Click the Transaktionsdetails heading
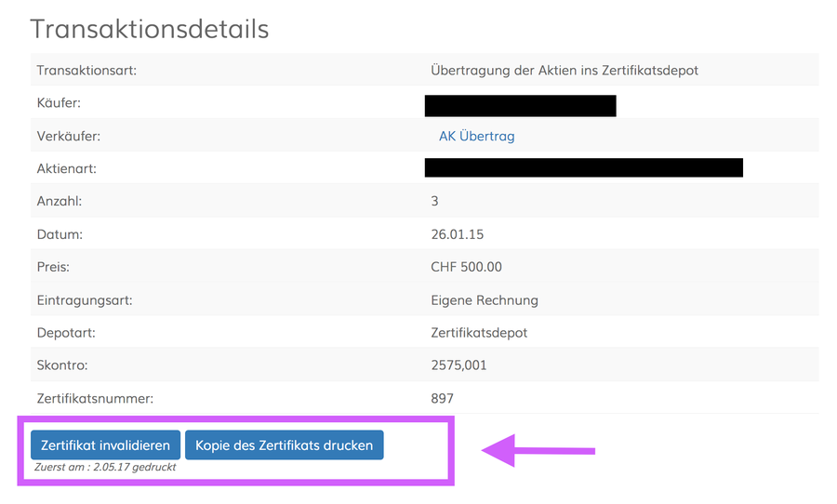Image resolution: width=837 pixels, height=504 pixels. [150, 29]
